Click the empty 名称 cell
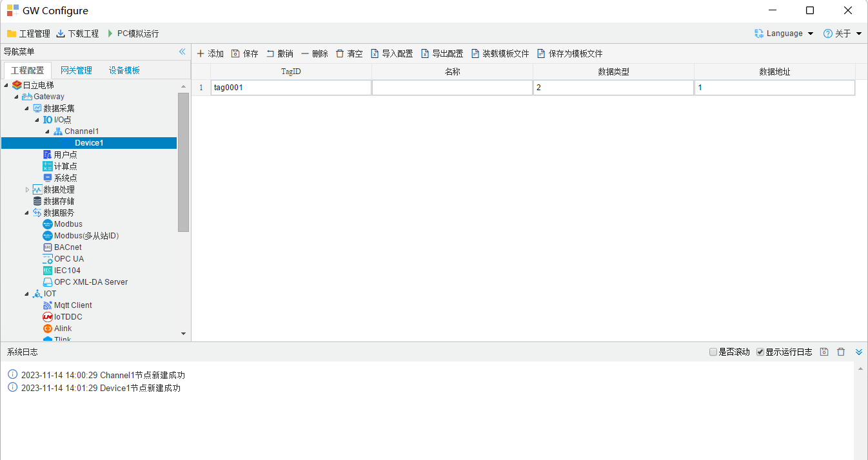The height and width of the screenshot is (460, 868). click(452, 88)
